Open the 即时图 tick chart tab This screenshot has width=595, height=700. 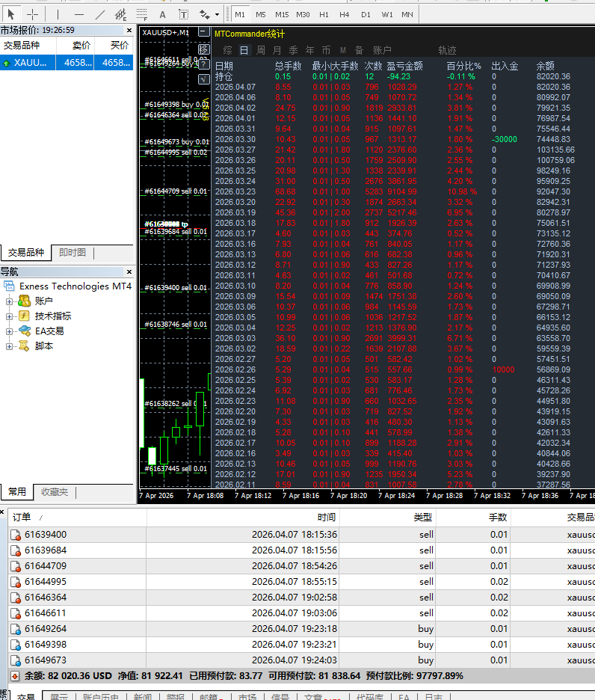tap(73, 252)
